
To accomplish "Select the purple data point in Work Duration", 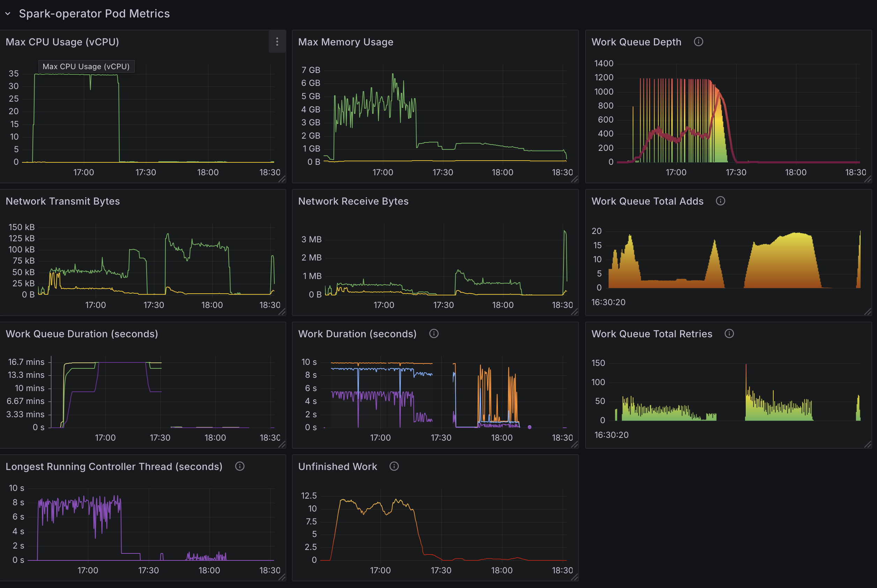I will pyautogui.click(x=529, y=427).
